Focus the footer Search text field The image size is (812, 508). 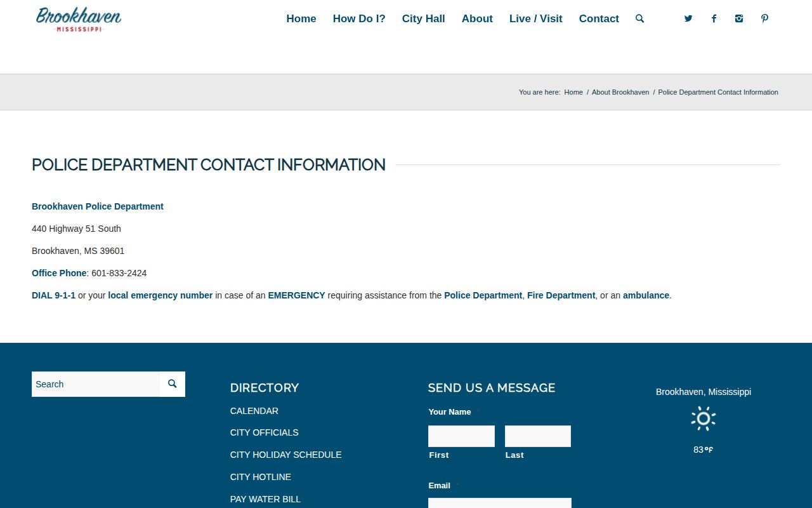(x=96, y=384)
